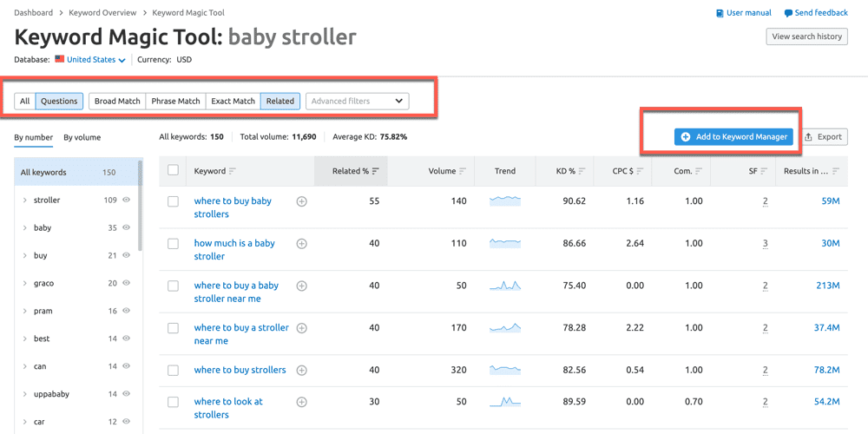The image size is (868, 434).
Task: Click plus icon beside 'where to buy baby strollers'
Action: tap(302, 201)
